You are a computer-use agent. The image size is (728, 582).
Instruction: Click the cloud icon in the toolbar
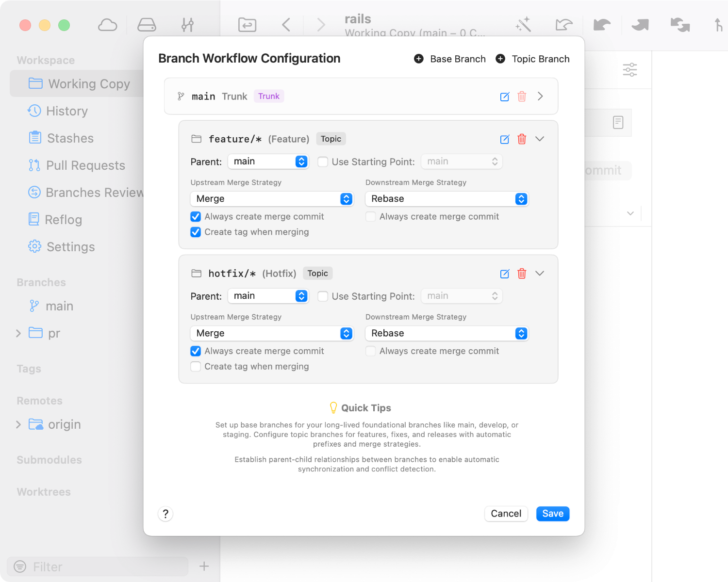click(x=107, y=25)
